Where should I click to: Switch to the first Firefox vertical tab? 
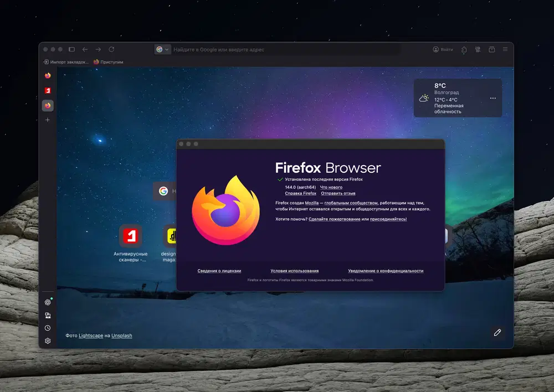tap(48, 75)
